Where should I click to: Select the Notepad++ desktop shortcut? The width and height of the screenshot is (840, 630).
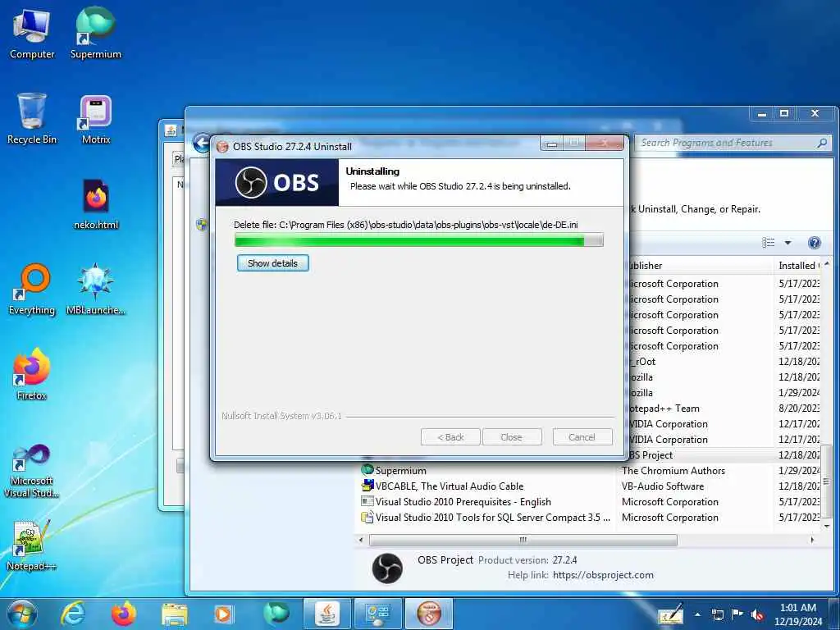coord(32,546)
